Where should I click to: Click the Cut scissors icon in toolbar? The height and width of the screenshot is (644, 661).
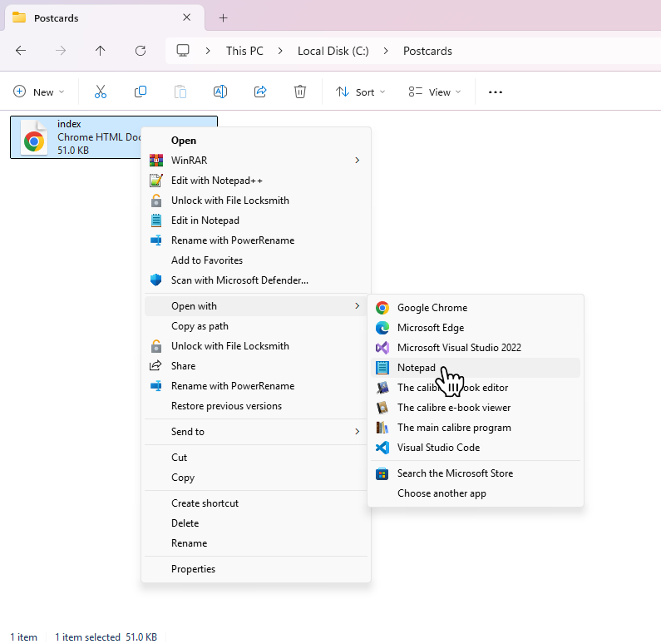(x=101, y=92)
